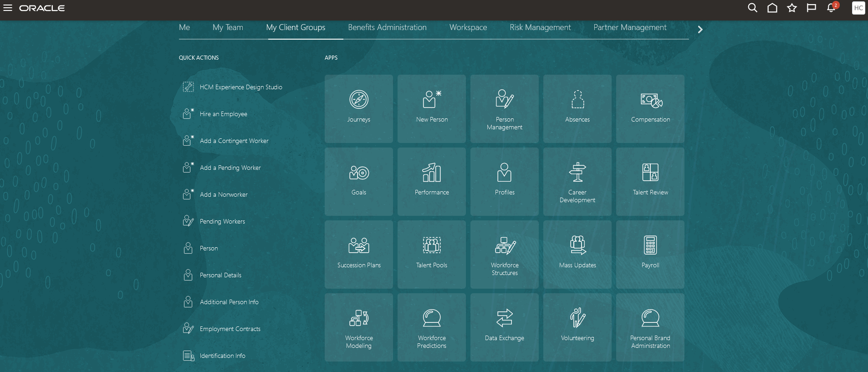Open the Volunteering app tile
The height and width of the screenshot is (372, 868).
click(577, 327)
